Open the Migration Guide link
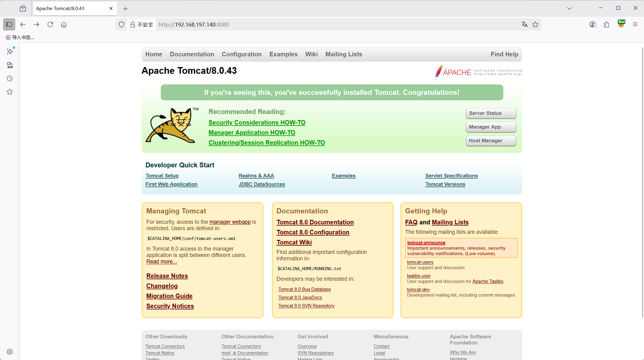 pyautogui.click(x=169, y=296)
